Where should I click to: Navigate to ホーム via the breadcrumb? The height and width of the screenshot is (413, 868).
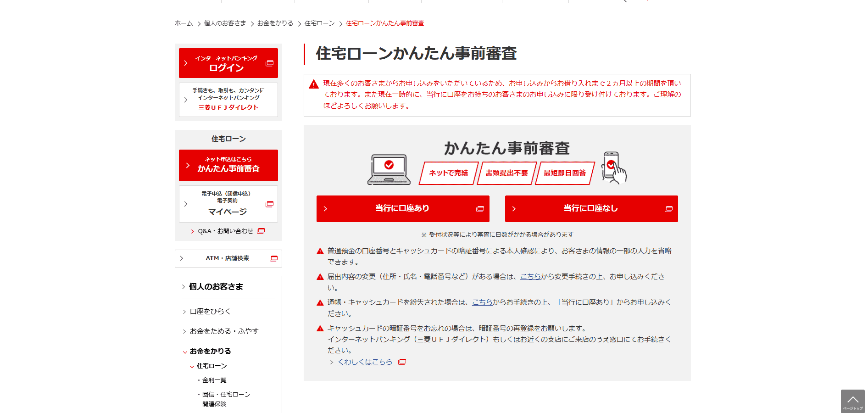point(183,23)
